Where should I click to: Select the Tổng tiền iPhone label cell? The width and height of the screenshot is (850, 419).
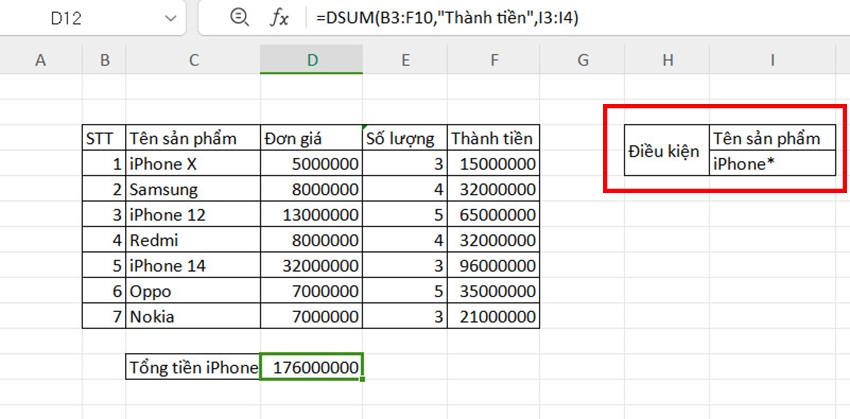point(193,367)
